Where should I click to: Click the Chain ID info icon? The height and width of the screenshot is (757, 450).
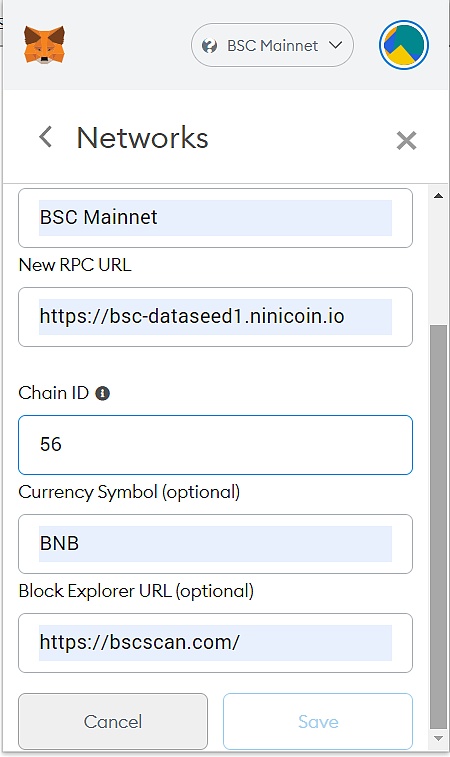(x=102, y=393)
